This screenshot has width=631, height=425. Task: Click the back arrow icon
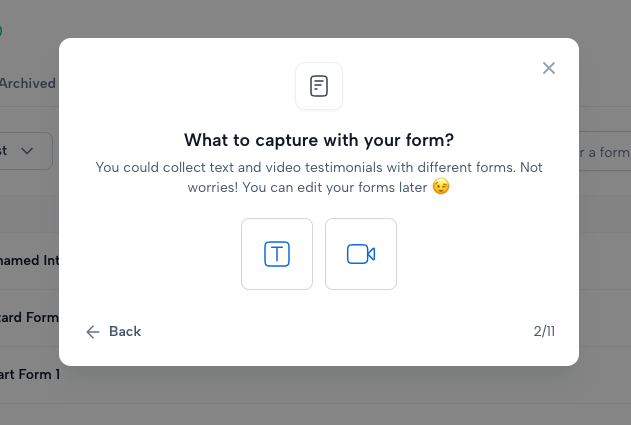[93, 332]
